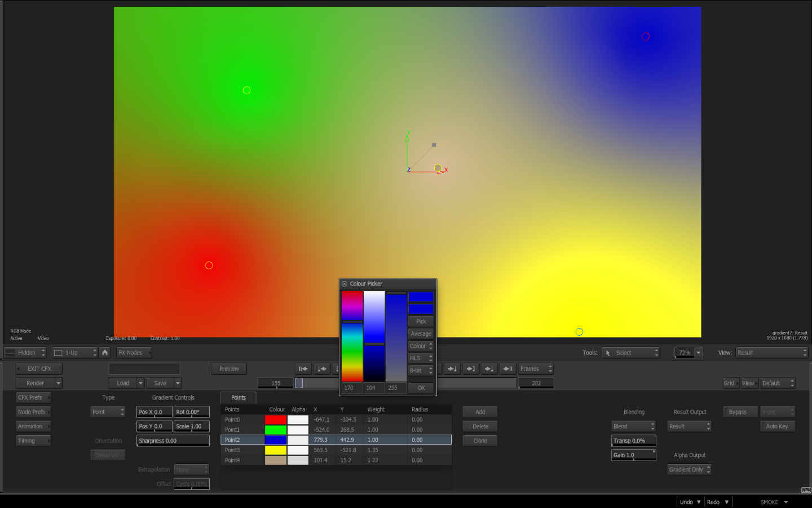The height and width of the screenshot is (508, 812).
Task: Click the yellow colour swatch of Point3
Action: 276,450
